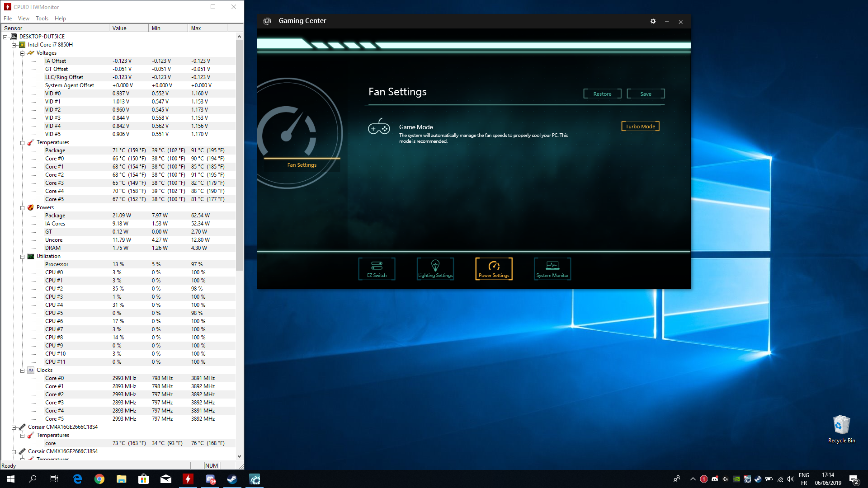868x488 pixels.
Task: Open Steam from the taskbar
Action: click(x=232, y=479)
